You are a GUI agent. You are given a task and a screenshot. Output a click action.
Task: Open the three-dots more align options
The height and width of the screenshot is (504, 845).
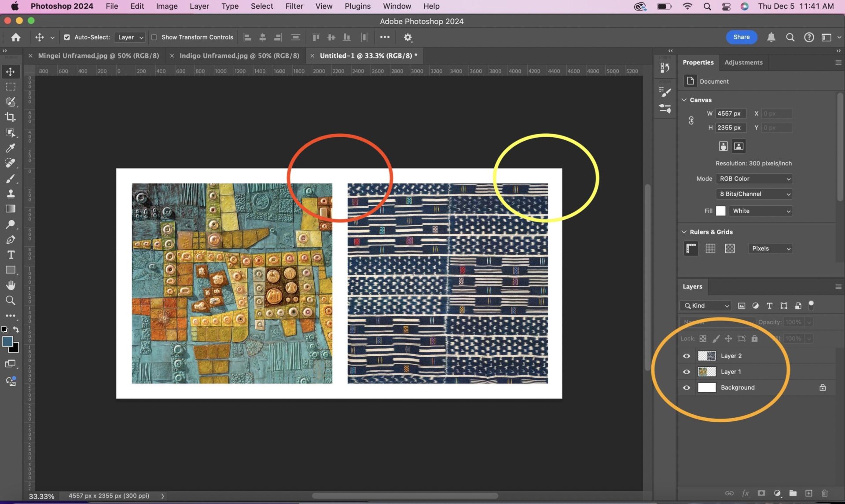(385, 37)
